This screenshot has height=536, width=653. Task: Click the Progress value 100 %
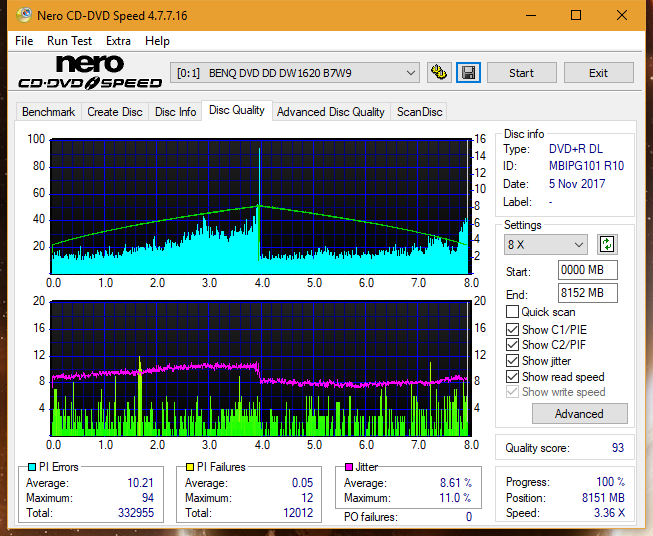pos(611,482)
